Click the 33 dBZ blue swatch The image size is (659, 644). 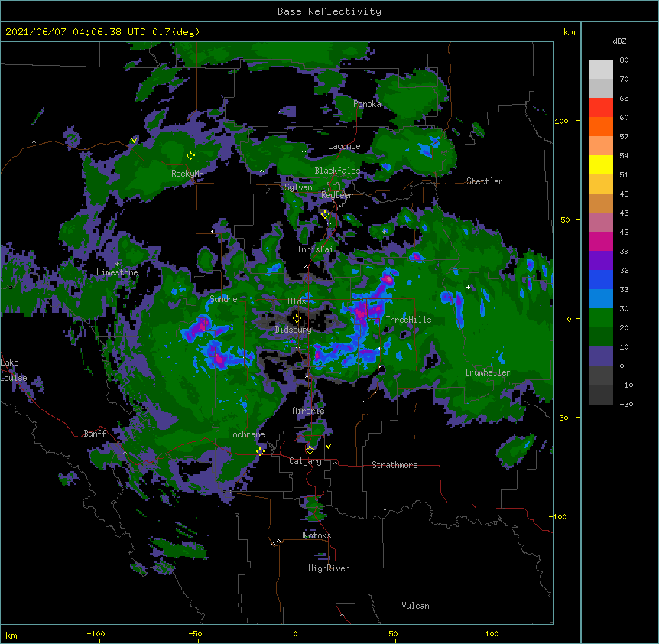point(601,279)
